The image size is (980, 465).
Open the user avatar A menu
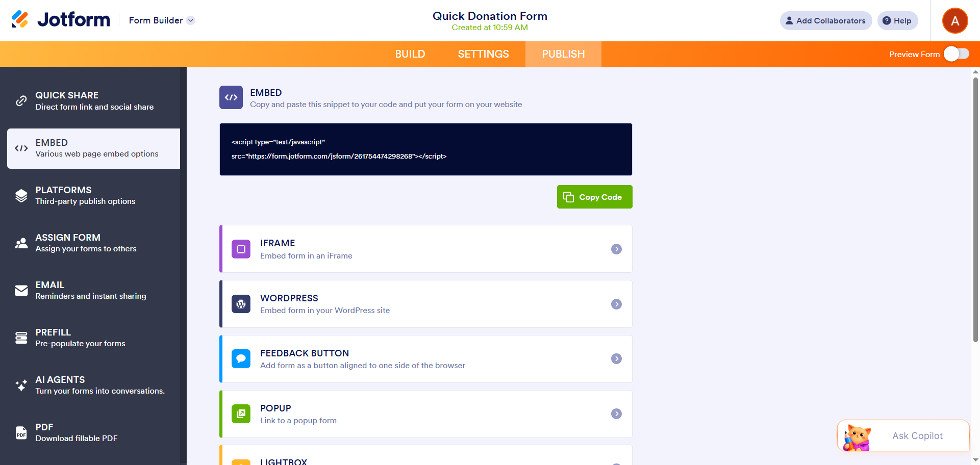coord(955,20)
